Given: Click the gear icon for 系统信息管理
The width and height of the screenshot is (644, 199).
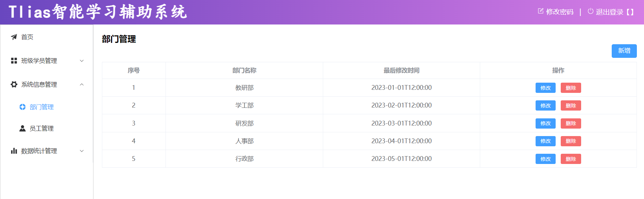Looking at the screenshot, I should tap(14, 84).
